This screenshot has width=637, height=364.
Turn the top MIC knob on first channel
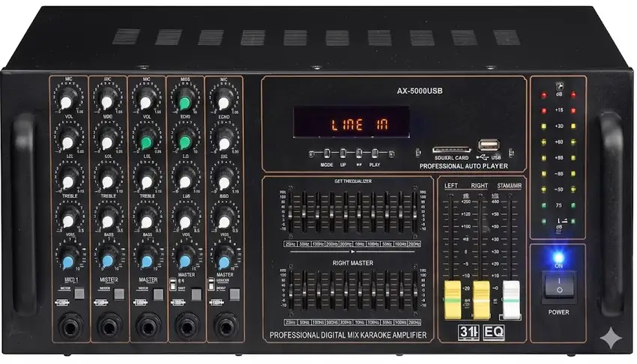click(68, 98)
